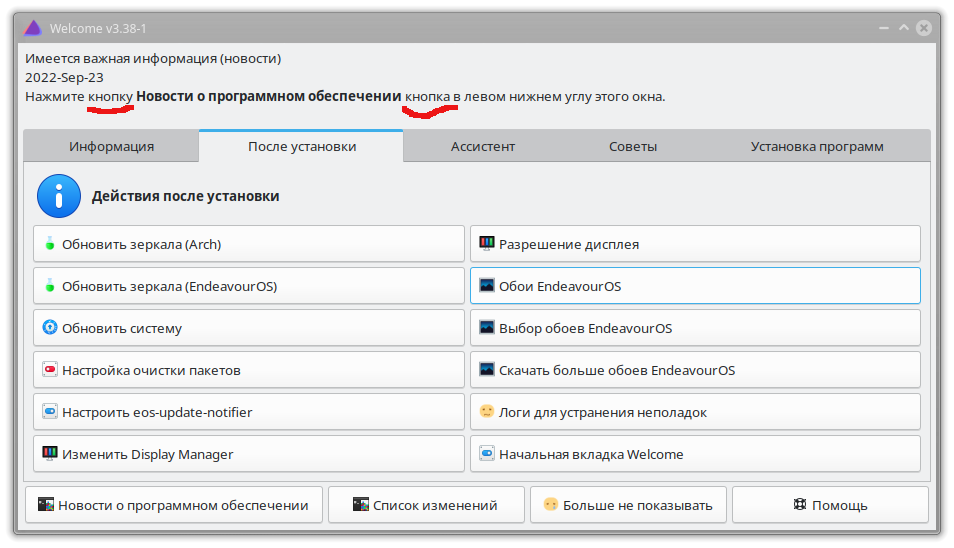Click the icon on the Новости о программном обеспечении button

pos(46,504)
